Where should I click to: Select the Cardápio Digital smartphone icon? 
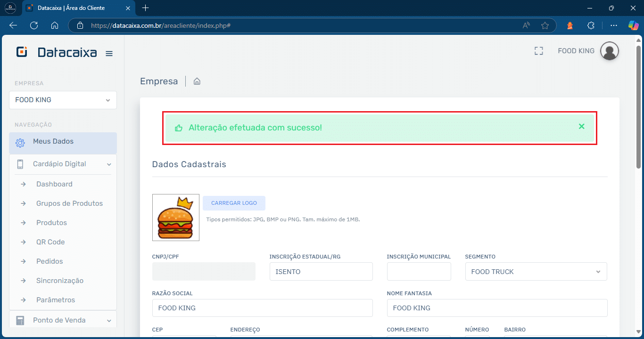tap(20, 164)
